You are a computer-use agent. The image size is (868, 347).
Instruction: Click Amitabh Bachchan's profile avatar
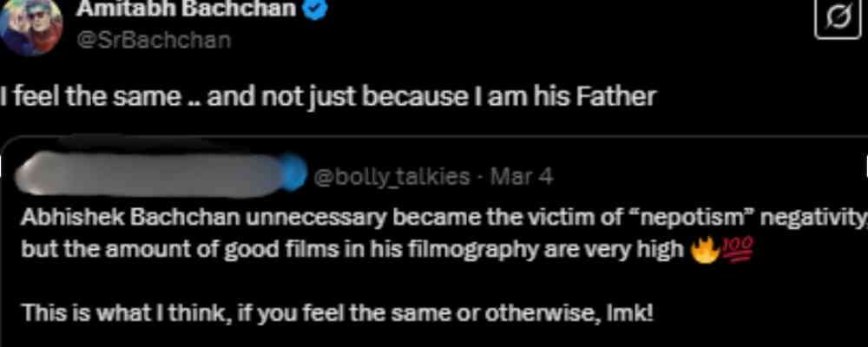click(x=30, y=24)
